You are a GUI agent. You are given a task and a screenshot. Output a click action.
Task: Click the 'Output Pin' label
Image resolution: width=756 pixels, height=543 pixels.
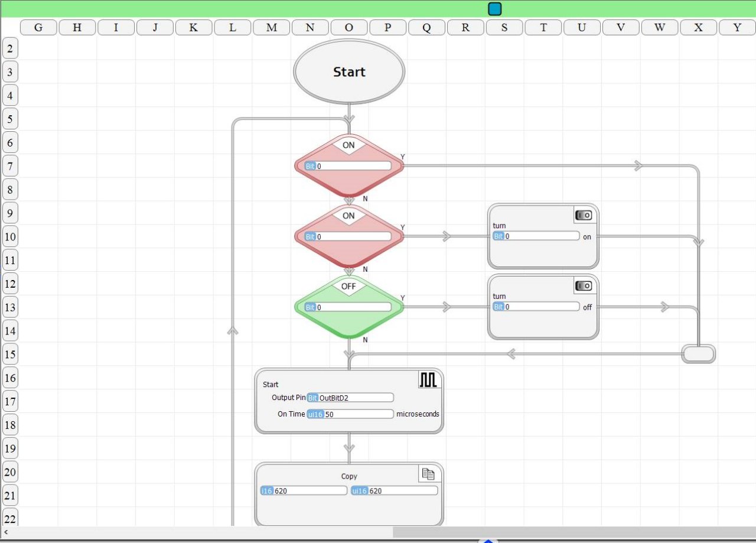[288, 398]
